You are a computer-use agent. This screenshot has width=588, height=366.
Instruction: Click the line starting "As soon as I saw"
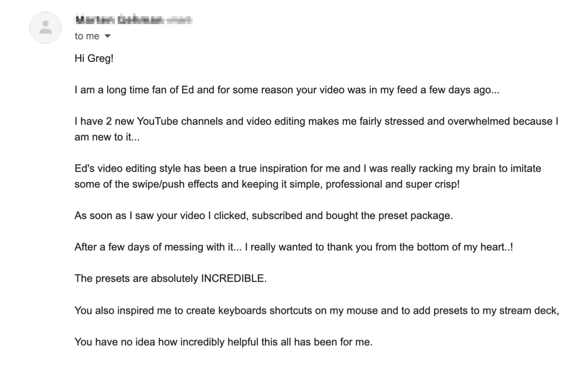point(264,216)
